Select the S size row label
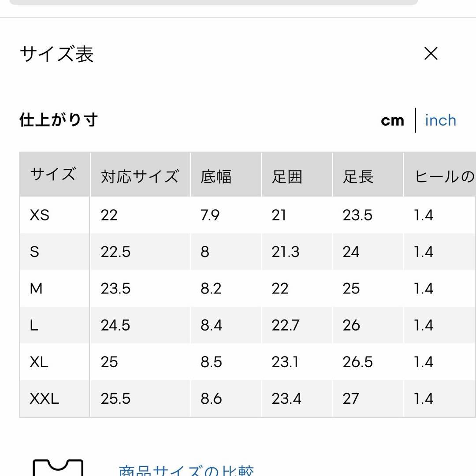Image resolution: width=476 pixels, height=476 pixels. pos(35,252)
